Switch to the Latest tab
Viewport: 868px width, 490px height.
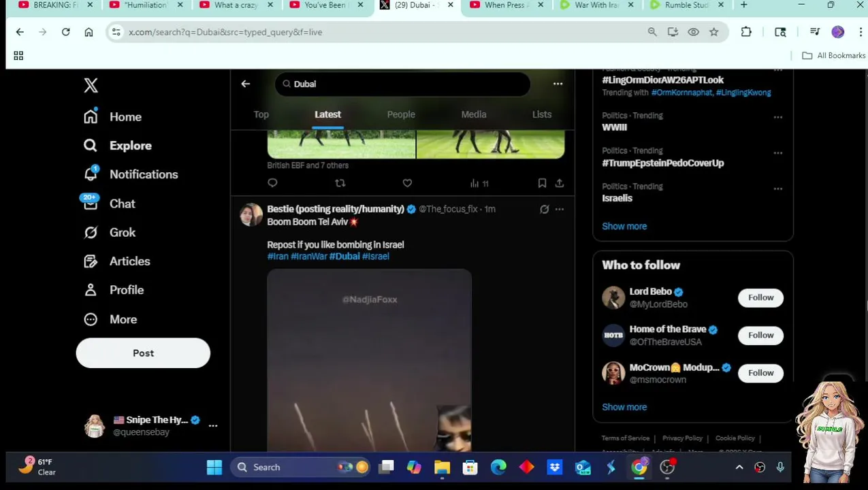[327, 114]
